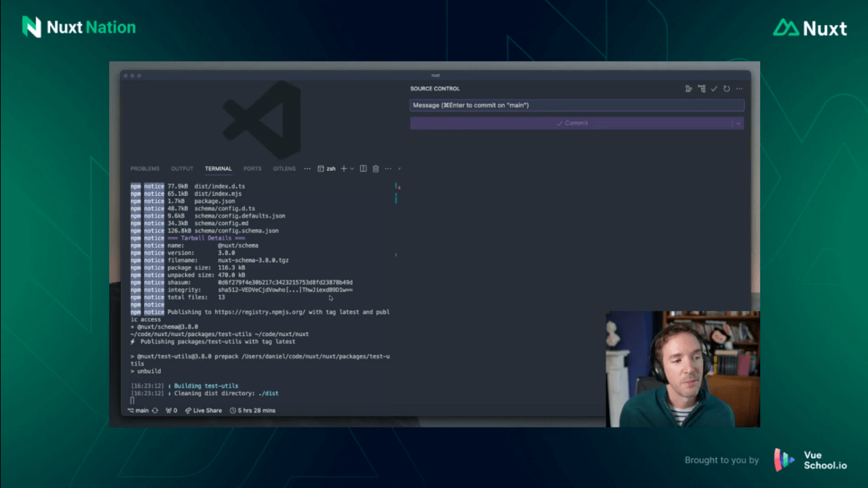868x488 pixels.
Task: Open the branch graph icon in Source Control
Action: [688, 89]
